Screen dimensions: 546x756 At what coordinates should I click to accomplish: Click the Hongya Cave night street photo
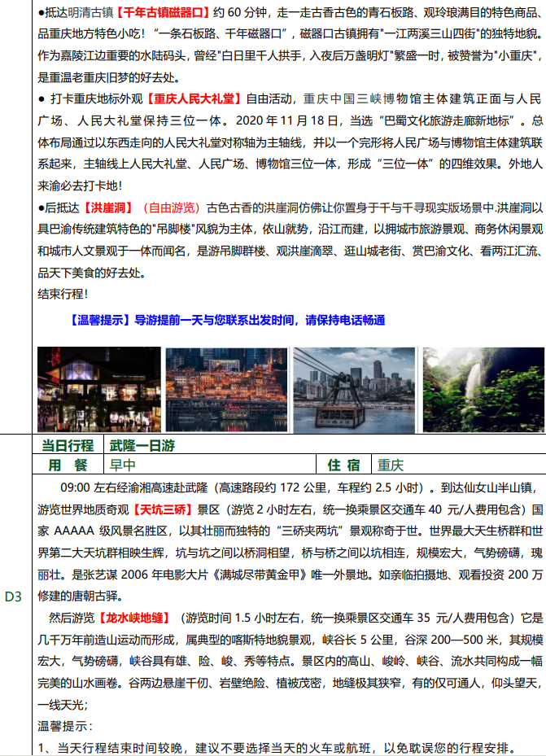[x=98, y=389]
